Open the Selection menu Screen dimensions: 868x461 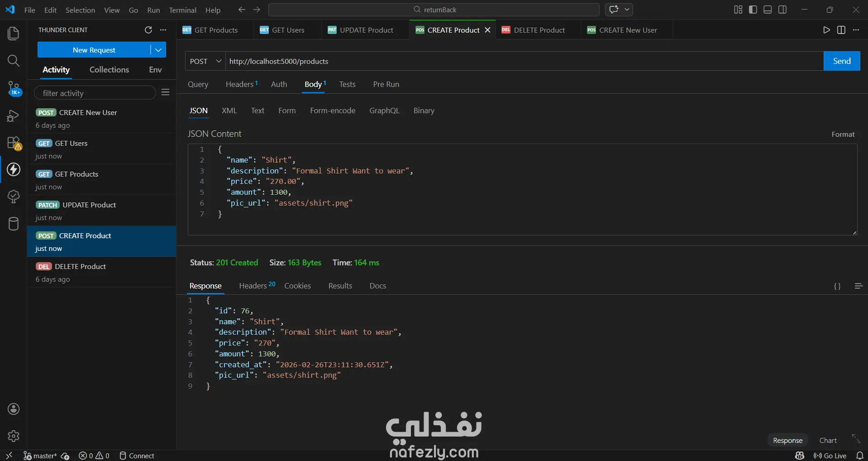tap(80, 10)
